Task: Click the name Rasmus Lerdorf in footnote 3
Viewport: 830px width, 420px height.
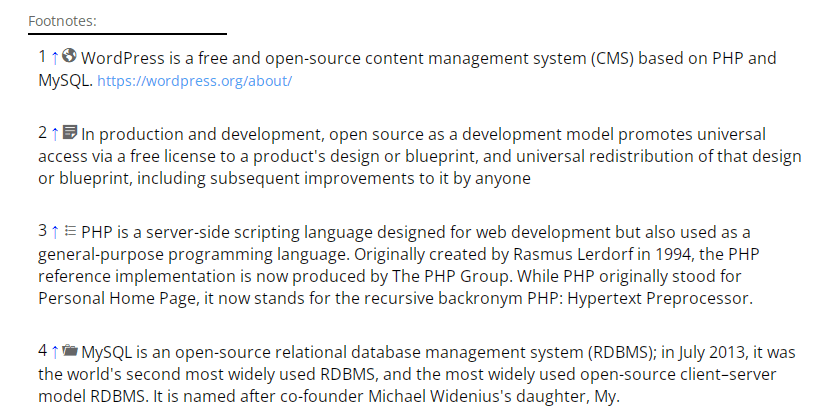Action: click(x=573, y=255)
